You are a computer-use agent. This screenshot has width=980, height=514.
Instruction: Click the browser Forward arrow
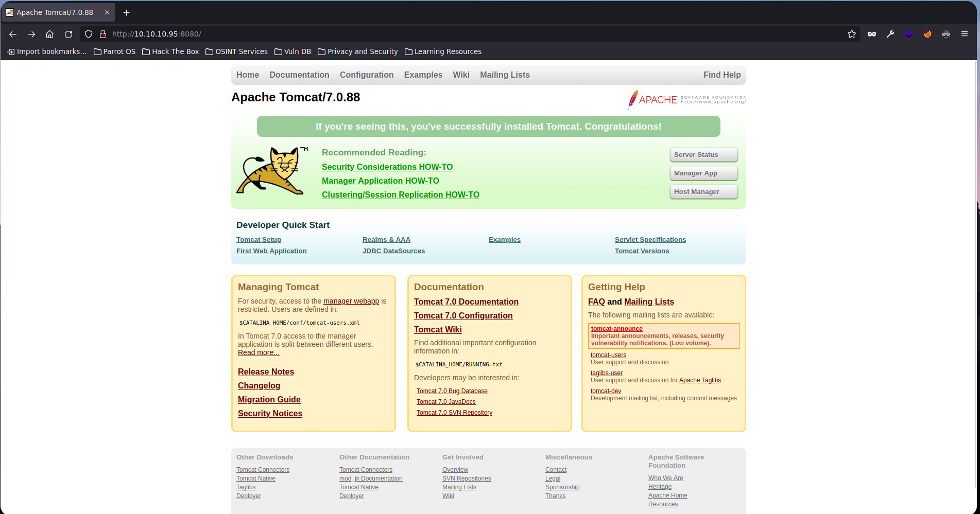(x=31, y=34)
